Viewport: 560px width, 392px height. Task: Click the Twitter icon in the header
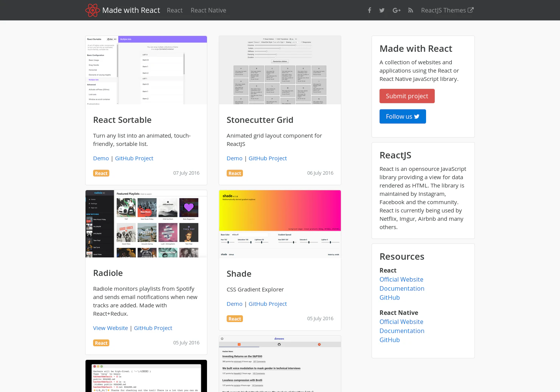[382, 10]
